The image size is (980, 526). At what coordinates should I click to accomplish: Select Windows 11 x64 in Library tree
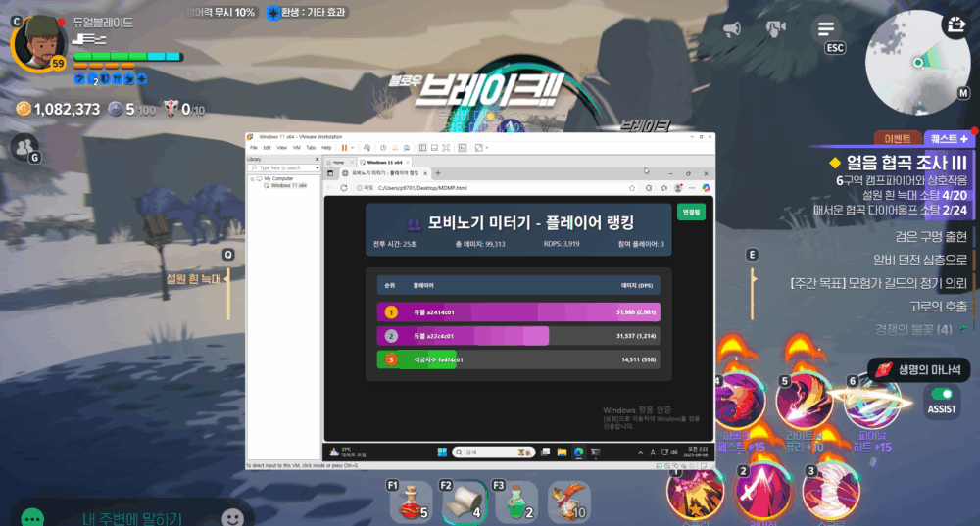pyautogui.click(x=288, y=185)
